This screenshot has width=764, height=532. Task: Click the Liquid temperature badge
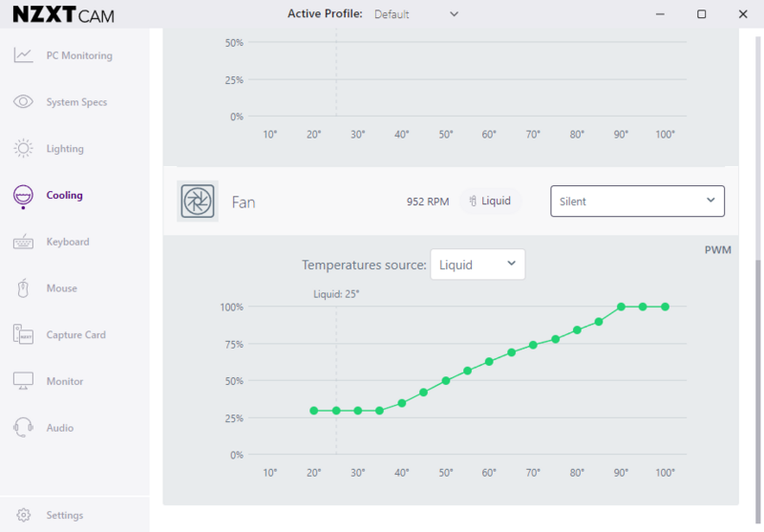[x=490, y=202]
